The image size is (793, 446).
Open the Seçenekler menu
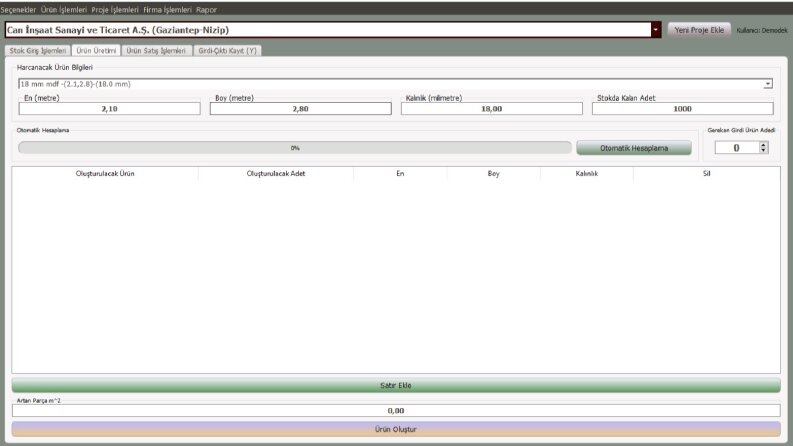coord(18,10)
